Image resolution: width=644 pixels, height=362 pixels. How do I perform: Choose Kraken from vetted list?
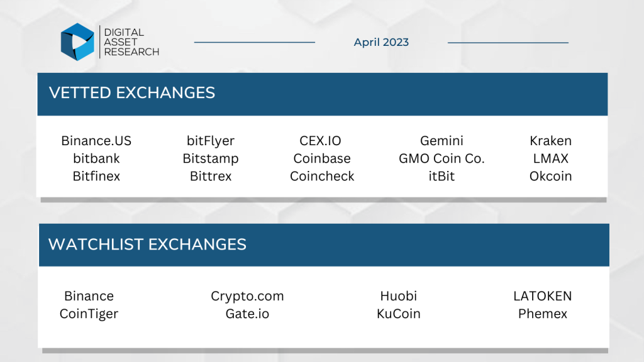click(550, 141)
